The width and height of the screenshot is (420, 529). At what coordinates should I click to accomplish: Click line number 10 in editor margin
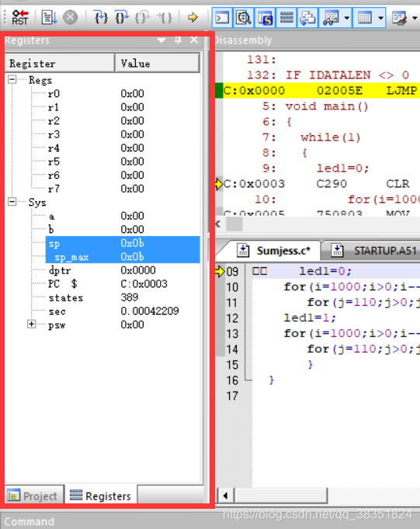232,287
